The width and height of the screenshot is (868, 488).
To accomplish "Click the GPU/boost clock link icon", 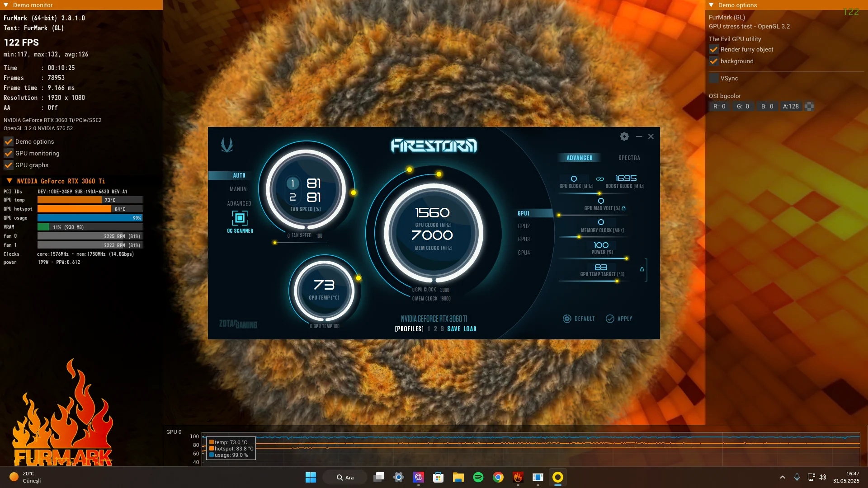I will 600,179.
